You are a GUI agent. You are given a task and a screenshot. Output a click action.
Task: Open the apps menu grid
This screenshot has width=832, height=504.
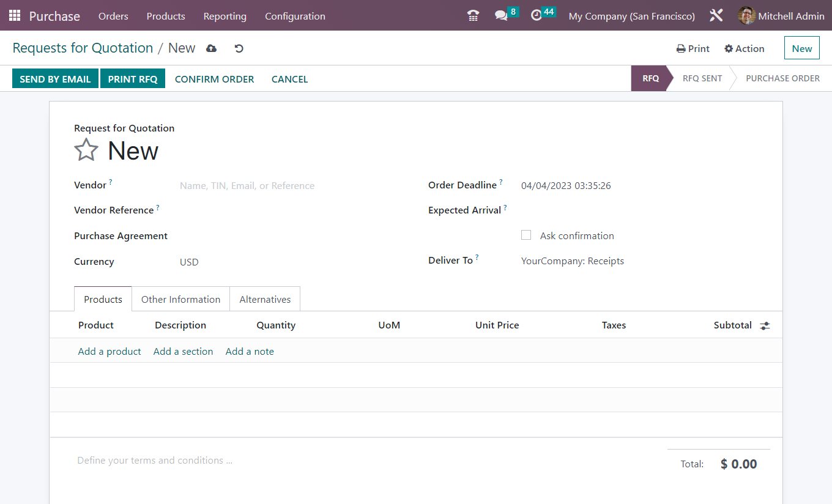(13, 15)
